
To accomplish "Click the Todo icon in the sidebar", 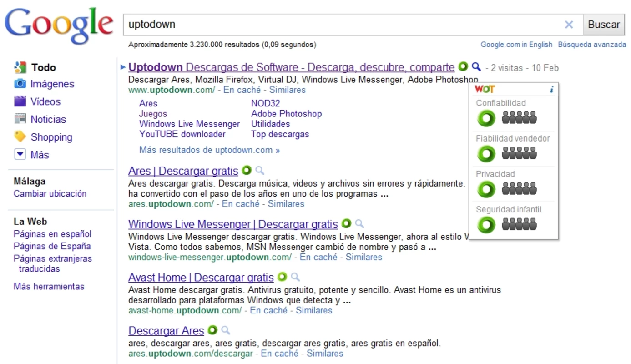I will (x=20, y=67).
